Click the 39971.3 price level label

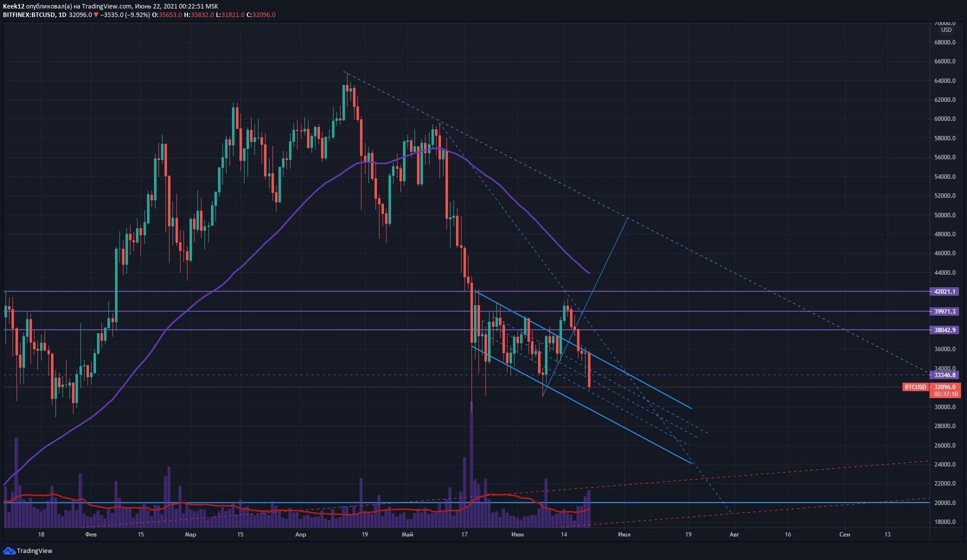944,311
